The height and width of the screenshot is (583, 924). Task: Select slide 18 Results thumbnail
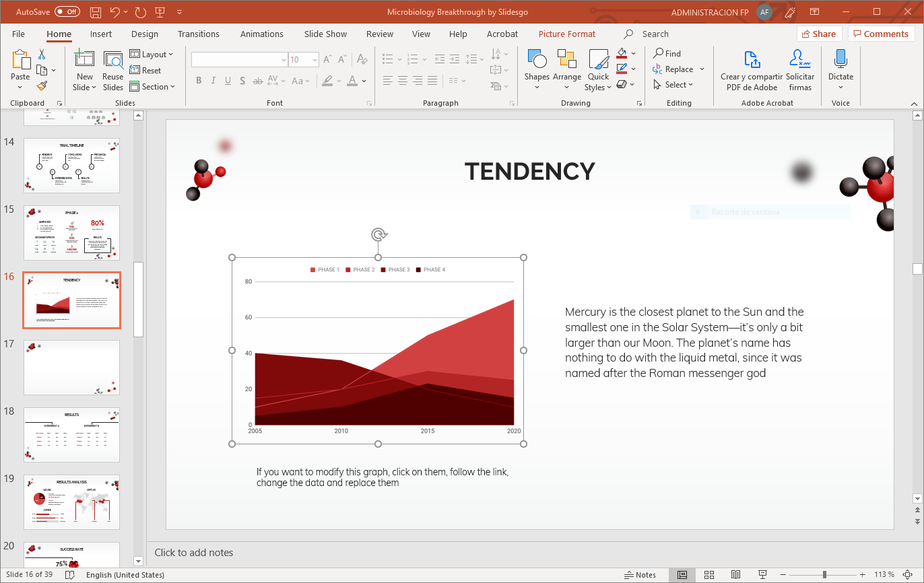click(71, 434)
